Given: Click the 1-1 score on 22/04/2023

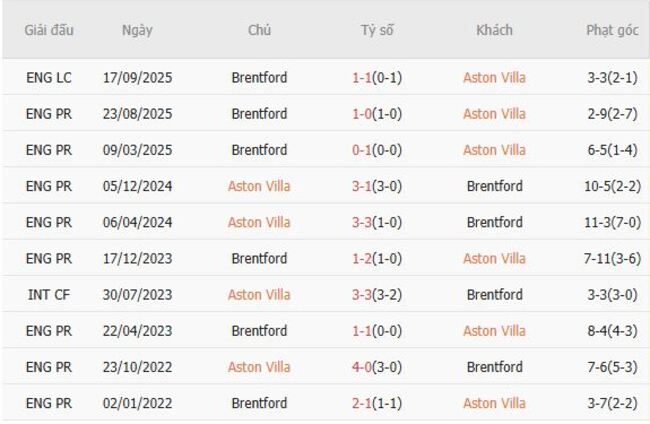Looking at the screenshot, I should pos(362,331).
